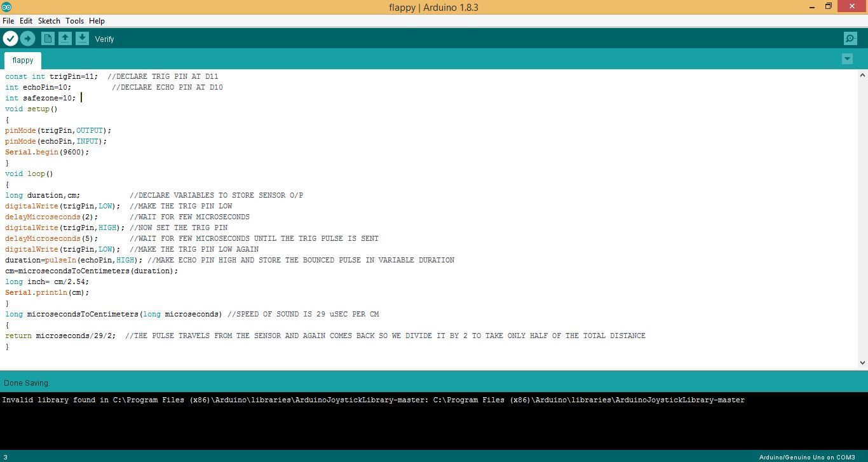Click the 'long microsecondsToCentimeters(long microseconds)' function header

(114, 314)
